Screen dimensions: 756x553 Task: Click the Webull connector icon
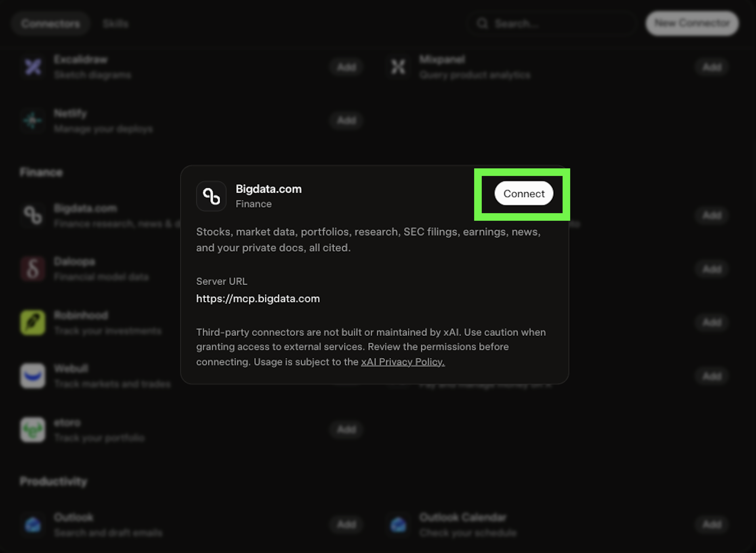tap(33, 376)
